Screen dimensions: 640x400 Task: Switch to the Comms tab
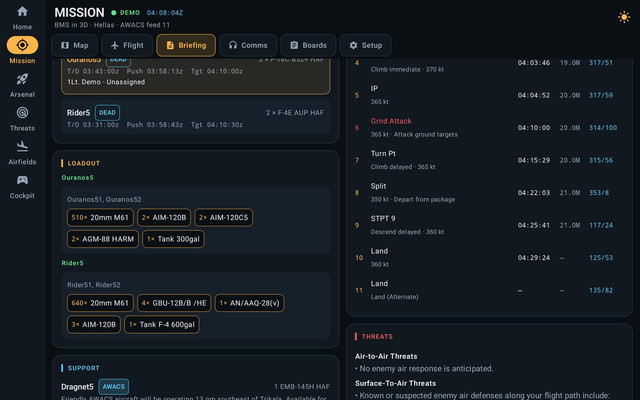248,45
